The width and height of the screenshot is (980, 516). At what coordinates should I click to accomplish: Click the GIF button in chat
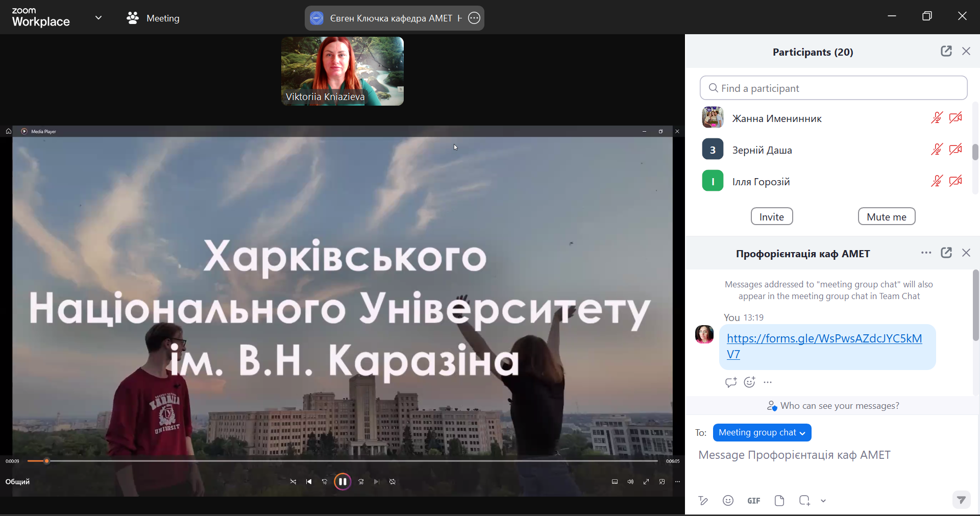point(754,501)
